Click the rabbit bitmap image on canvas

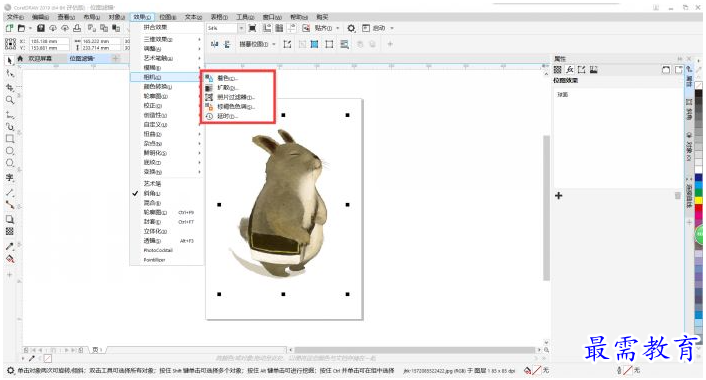pyautogui.click(x=282, y=204)
